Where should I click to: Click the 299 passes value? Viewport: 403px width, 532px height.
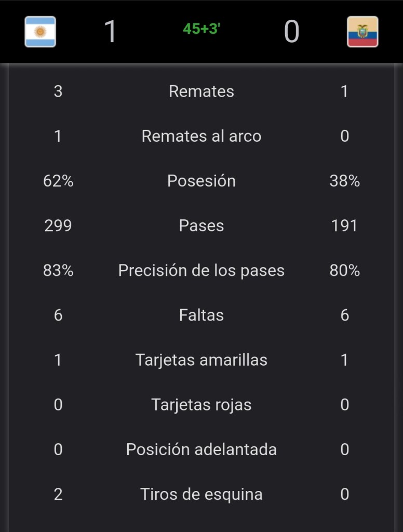pos(58,225)
